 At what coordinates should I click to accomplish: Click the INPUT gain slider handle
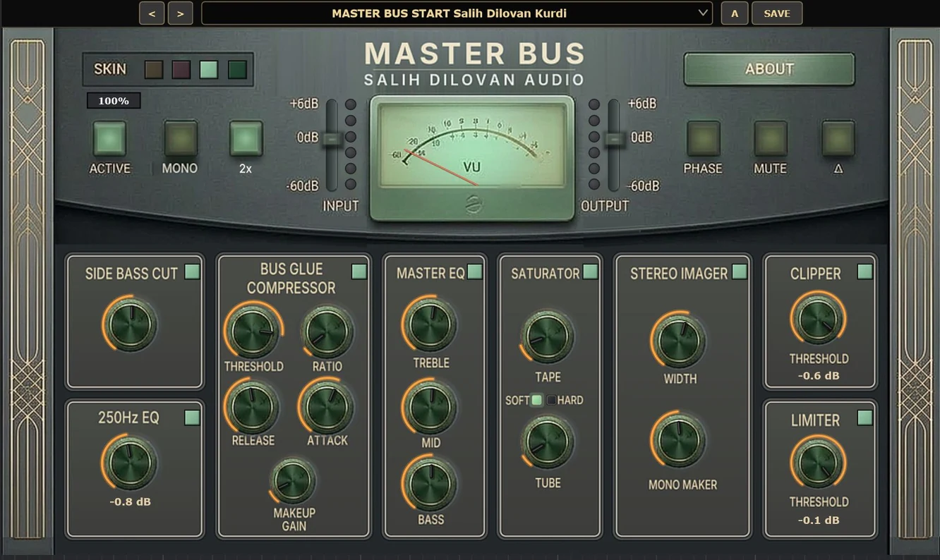pos(331,139)
